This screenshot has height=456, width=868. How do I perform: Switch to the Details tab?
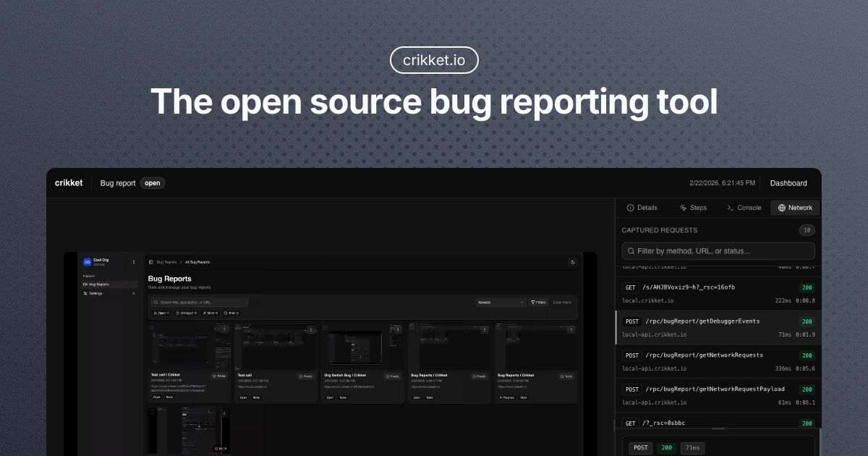[x=643, y=208]
